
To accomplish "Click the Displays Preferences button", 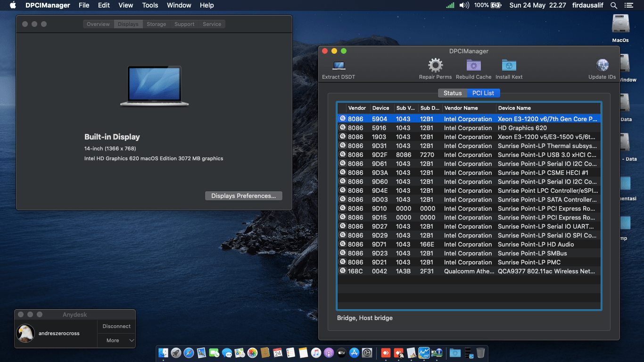I will [x=243, y=196].
